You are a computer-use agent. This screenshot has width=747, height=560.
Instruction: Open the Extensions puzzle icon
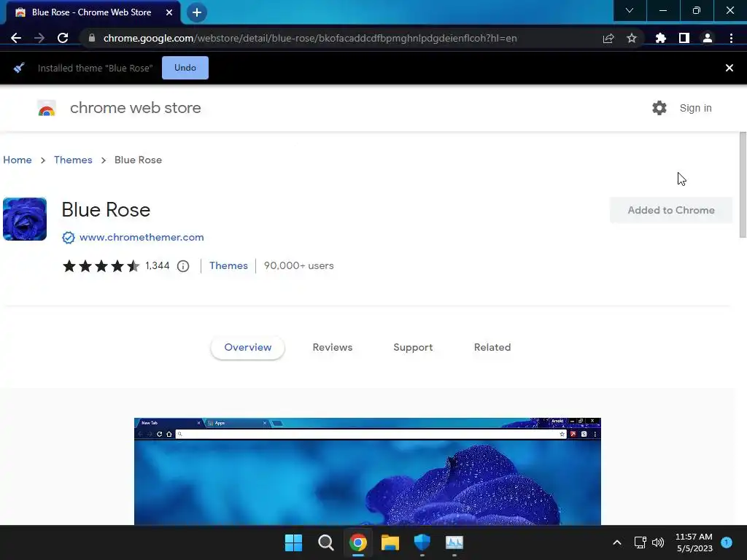click(x=660, y=38)
